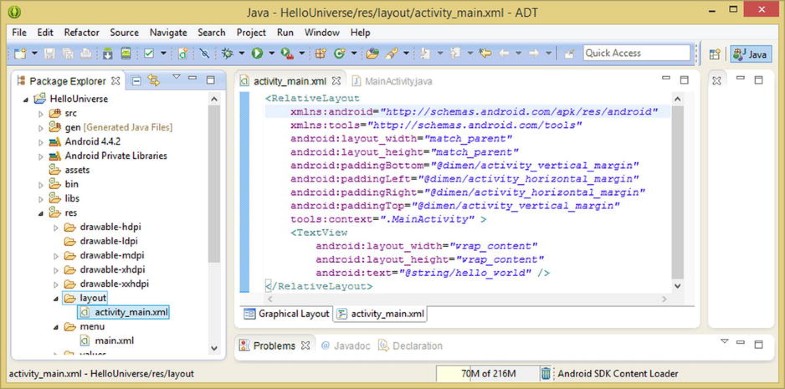Click the New Android XML file icon

(x=183, y=53)
